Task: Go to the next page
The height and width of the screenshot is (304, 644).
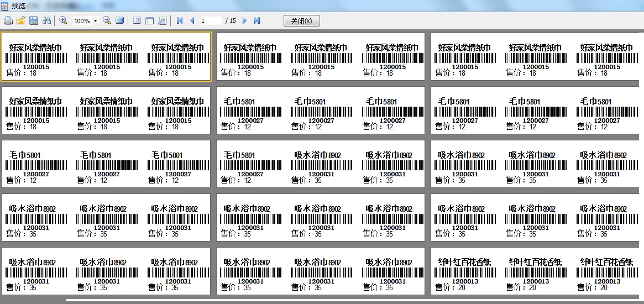Action: tap(245, 20)
